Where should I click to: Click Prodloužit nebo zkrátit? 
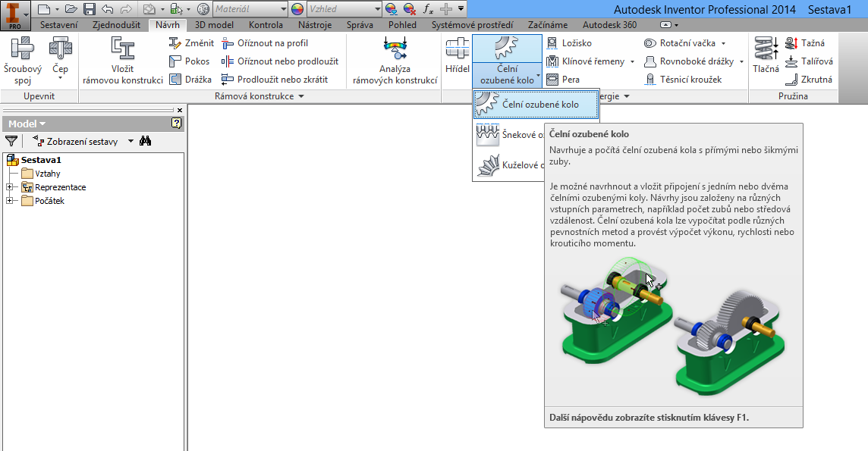[275, 80]
